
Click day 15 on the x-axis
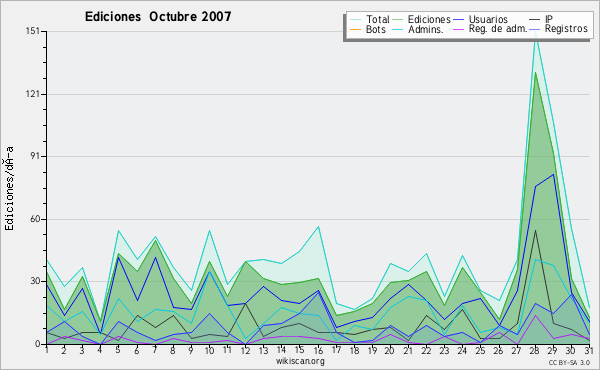tap(299, 350)
